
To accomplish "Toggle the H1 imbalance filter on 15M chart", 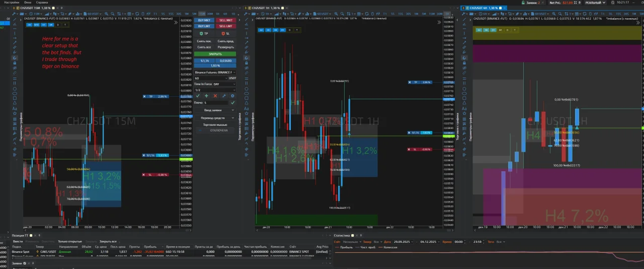I will [43, 25].
